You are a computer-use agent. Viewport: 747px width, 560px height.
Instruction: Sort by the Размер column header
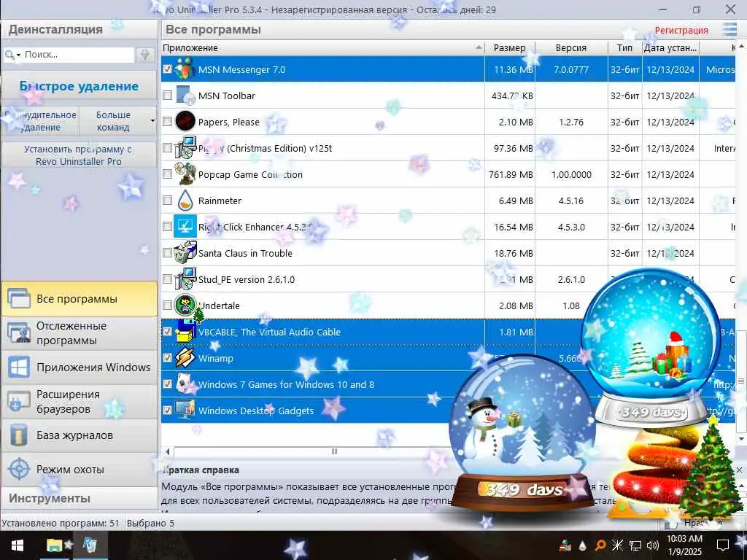[510, 47]
